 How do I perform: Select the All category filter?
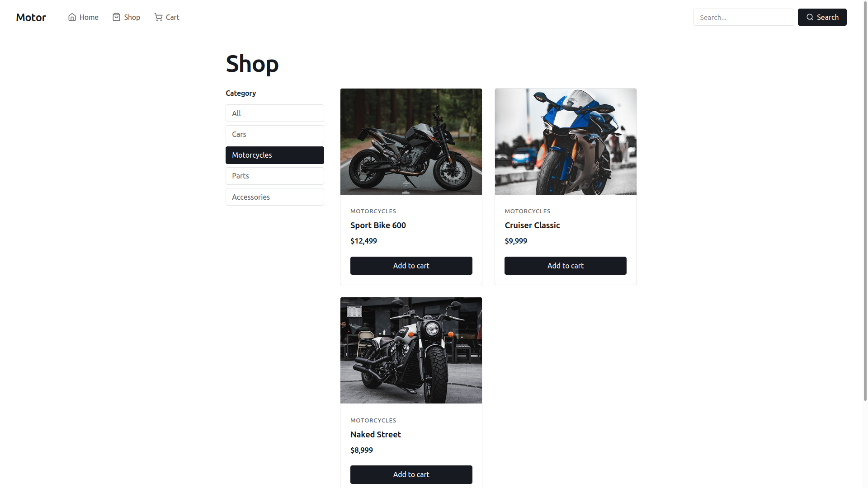(274, 113)
